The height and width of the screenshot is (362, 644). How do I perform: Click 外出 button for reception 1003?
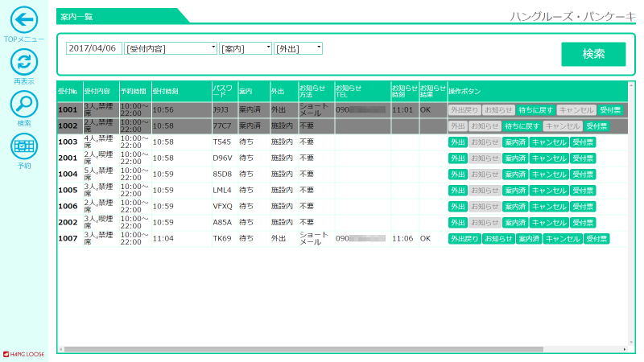(x=457, y=142)
